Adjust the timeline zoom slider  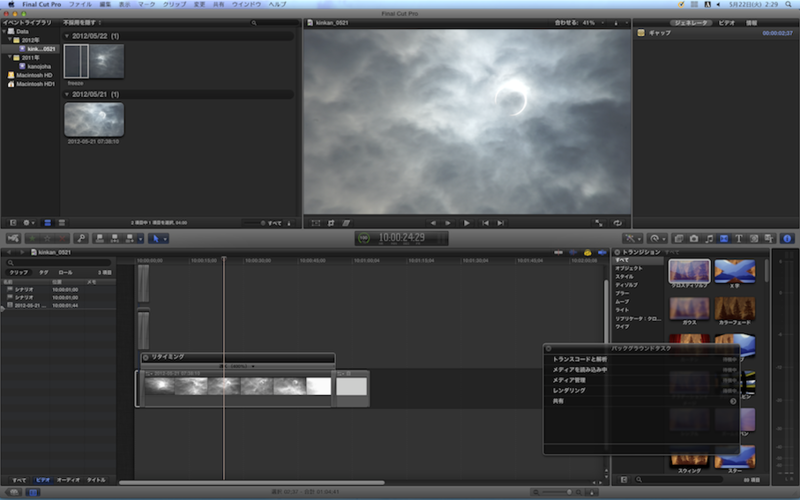[556, 492]
